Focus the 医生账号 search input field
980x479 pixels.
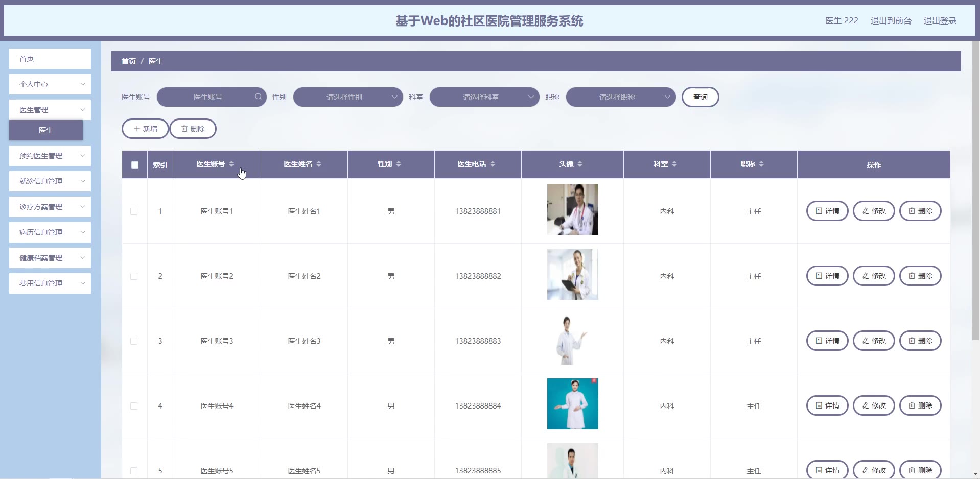pyautogui.click(x=212, y=97)
